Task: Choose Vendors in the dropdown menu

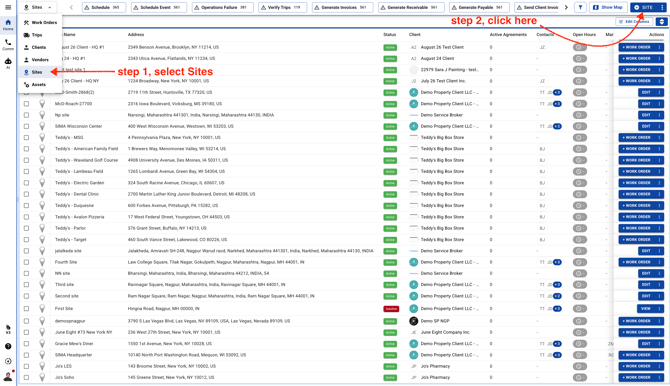Action: (x=40, y=60)
